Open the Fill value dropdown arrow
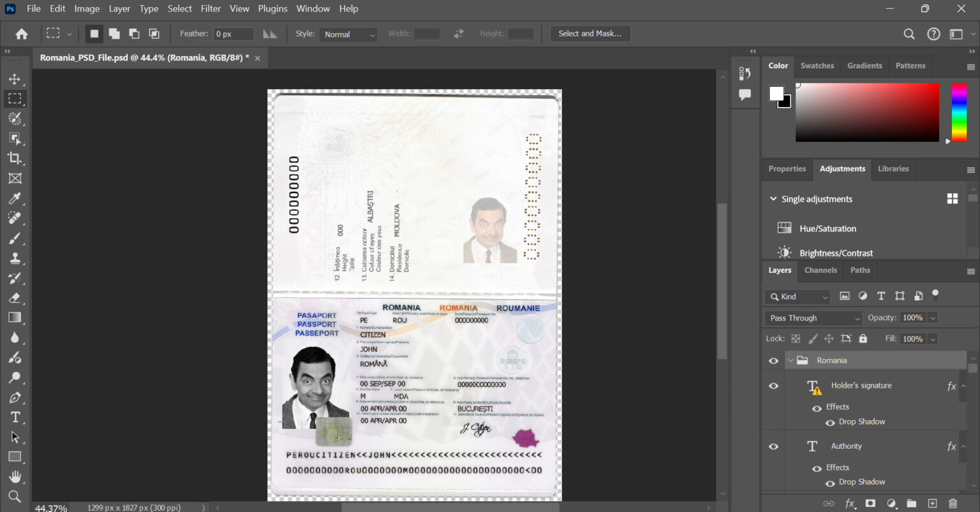The width and height of the screenshot is (980, 512). [933, 339]
